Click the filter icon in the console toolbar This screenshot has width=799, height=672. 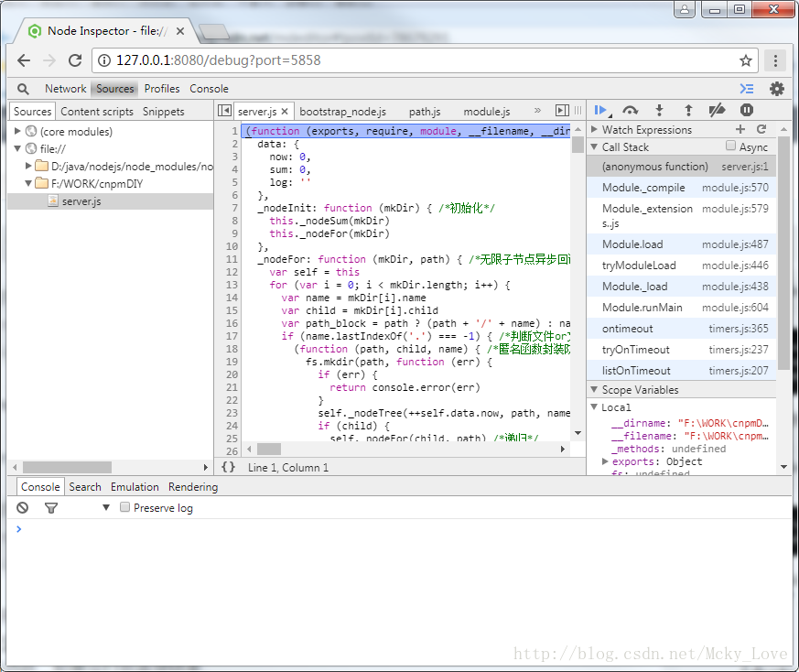point(50,507)
